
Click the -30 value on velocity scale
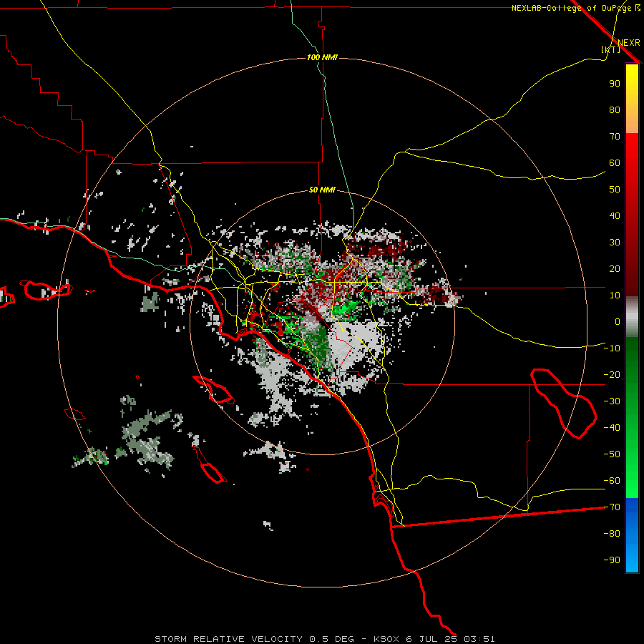[612, 401]
